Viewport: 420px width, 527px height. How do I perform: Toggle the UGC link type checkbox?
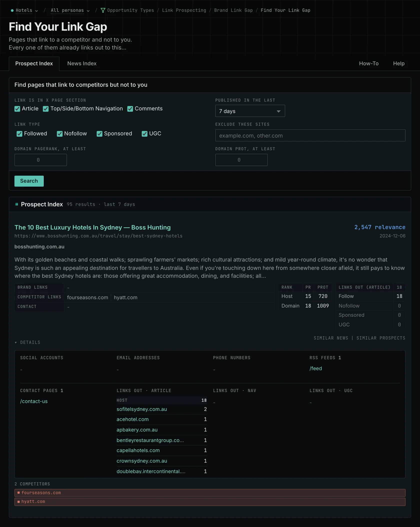[x=144, y=134]
